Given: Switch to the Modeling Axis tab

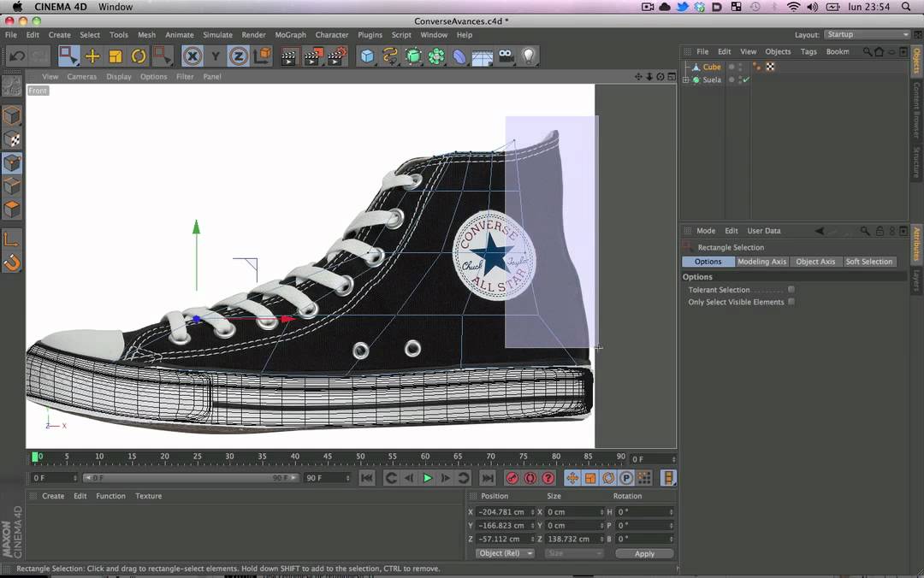Looking at the screenshot, I should 762,262.
